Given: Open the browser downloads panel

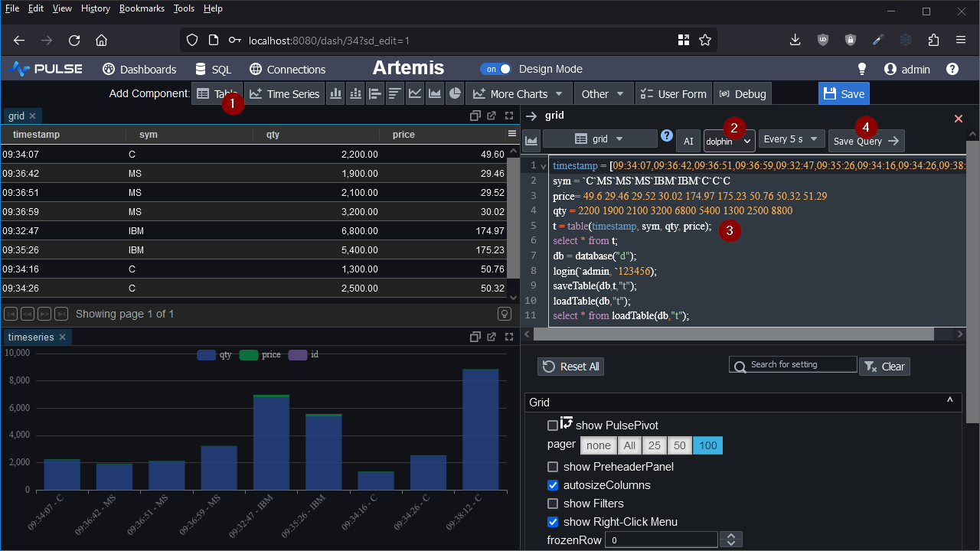Looking at the screenshot, I should (x=795, y=40).
